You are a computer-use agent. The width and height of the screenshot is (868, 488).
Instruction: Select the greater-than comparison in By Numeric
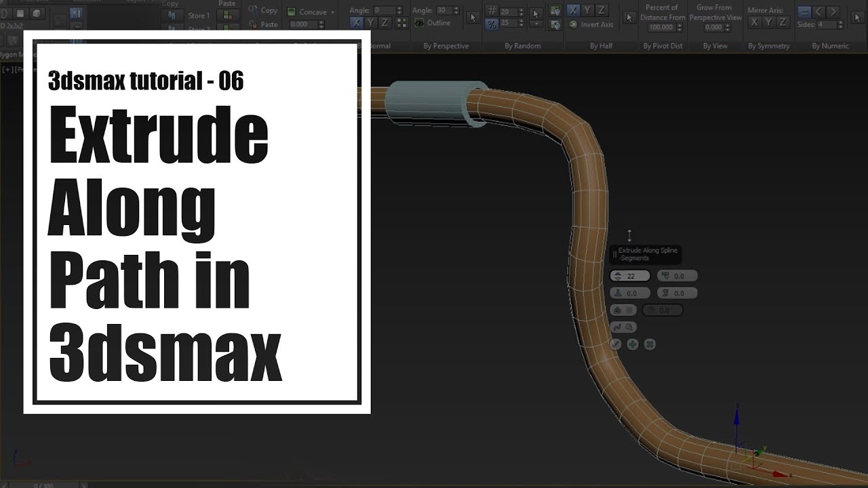pyautogui.click(x=833, y=12)
